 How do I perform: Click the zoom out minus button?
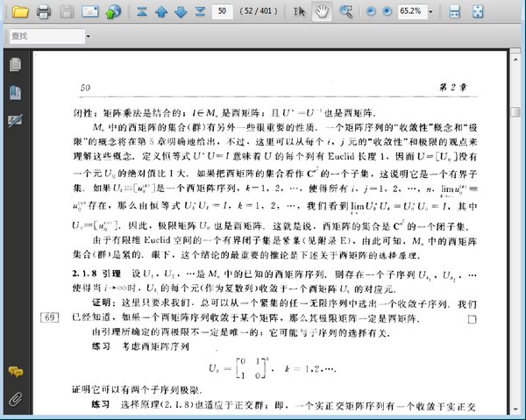(370, 11)
